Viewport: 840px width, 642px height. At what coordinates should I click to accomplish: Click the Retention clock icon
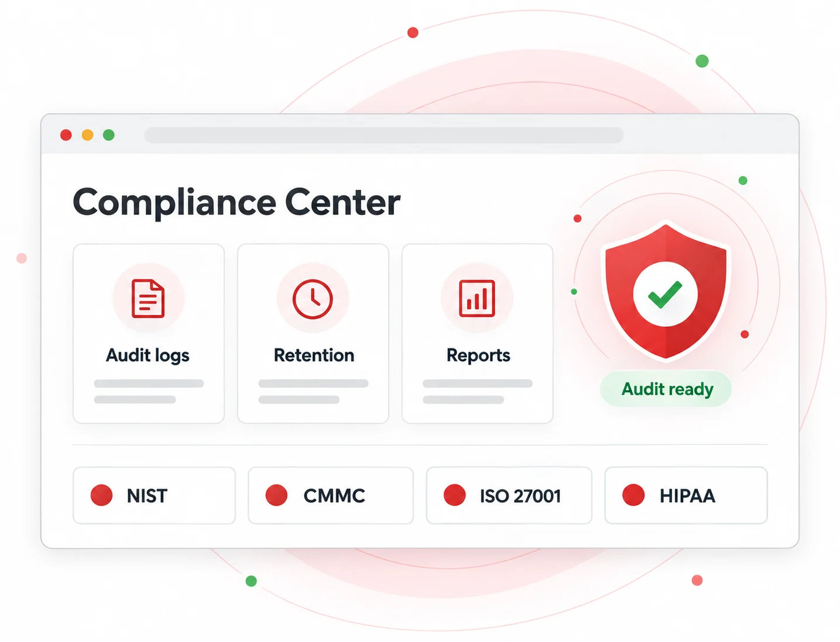point(313,299)
